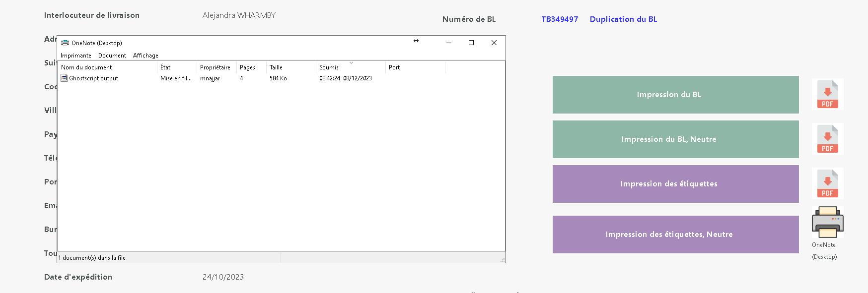Click the Ghostscript output document icon
This screenshot has height=293, width=868.
click(x=64, y=78)
